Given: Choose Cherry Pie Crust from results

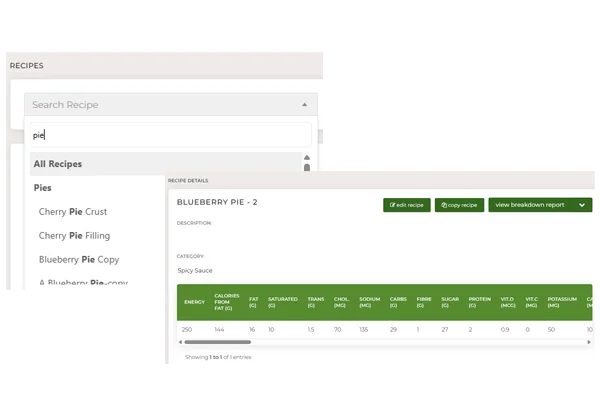Looking at the screenshot, I should [73, 212].
